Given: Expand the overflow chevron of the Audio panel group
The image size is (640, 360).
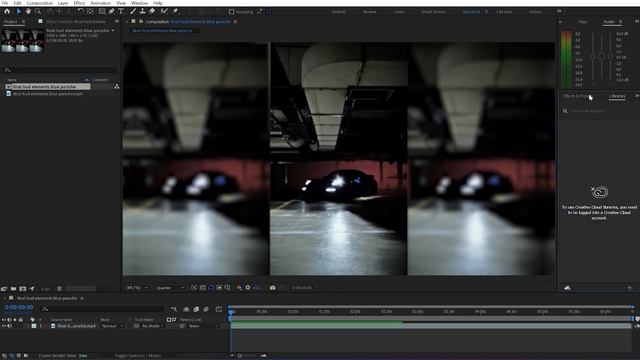Looking at the screenshot, I should (x=637, y=21).
